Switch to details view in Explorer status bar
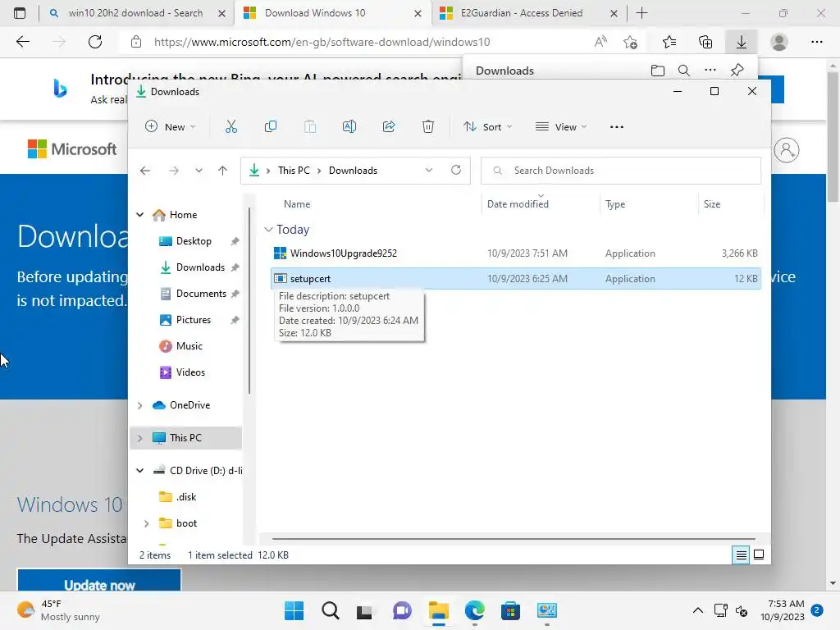The width and height of the screenshot is (840, 630). [x=741, y=555]
